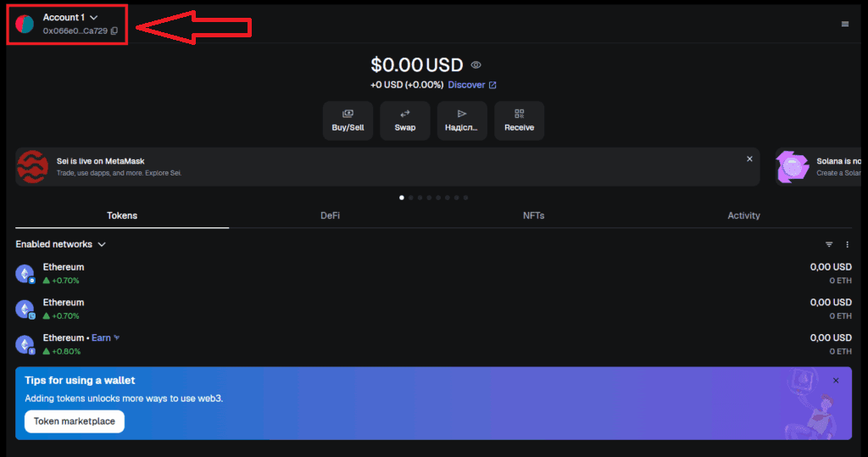
Task: Click the +0 USD (+0.00%) change text
Action: tap(407, 85)
